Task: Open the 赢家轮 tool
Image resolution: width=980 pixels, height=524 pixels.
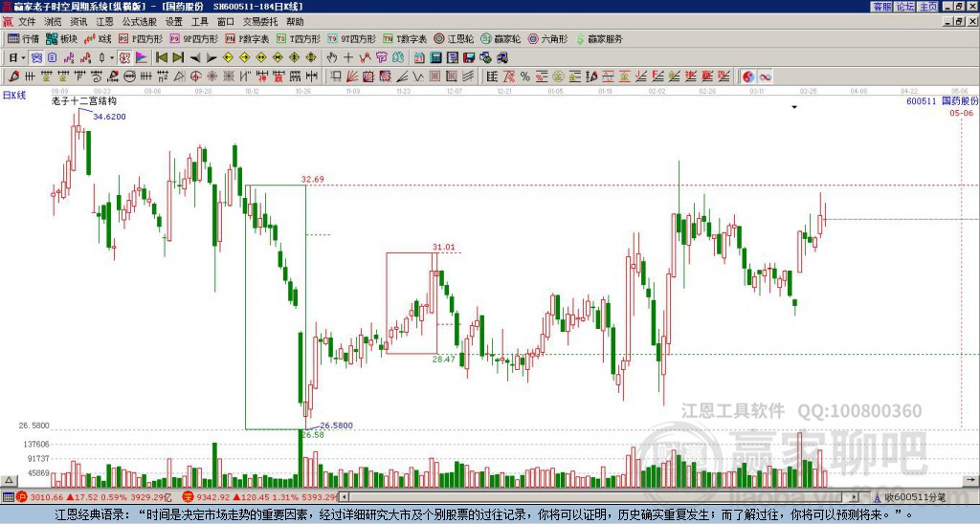Action: [x=501, y=38]
